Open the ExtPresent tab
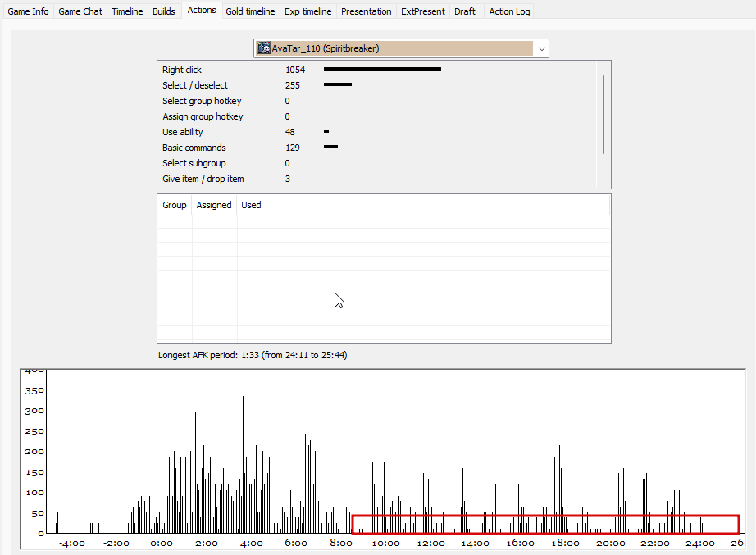Screen dimensions: 756x555 pos(423,11)
